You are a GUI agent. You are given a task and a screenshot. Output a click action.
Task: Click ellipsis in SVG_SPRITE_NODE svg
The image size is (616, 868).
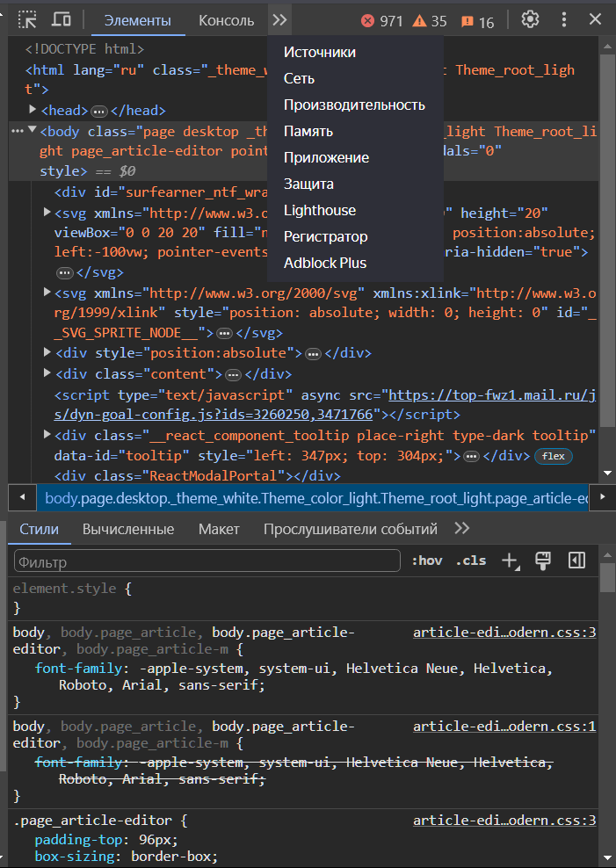pos(224,334)
